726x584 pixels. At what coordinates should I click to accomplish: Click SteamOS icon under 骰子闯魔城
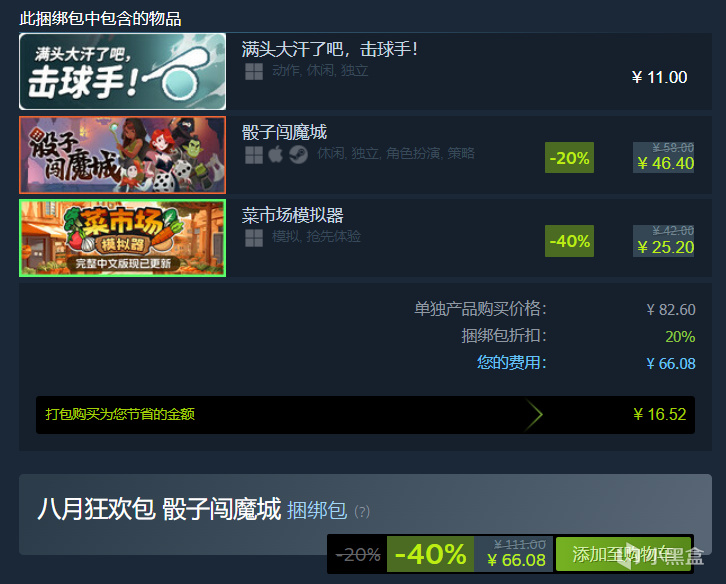point(298,155)
